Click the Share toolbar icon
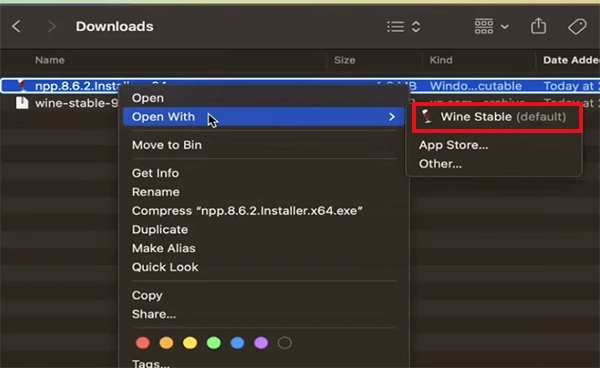600x368 pixels. click(538, 26)
